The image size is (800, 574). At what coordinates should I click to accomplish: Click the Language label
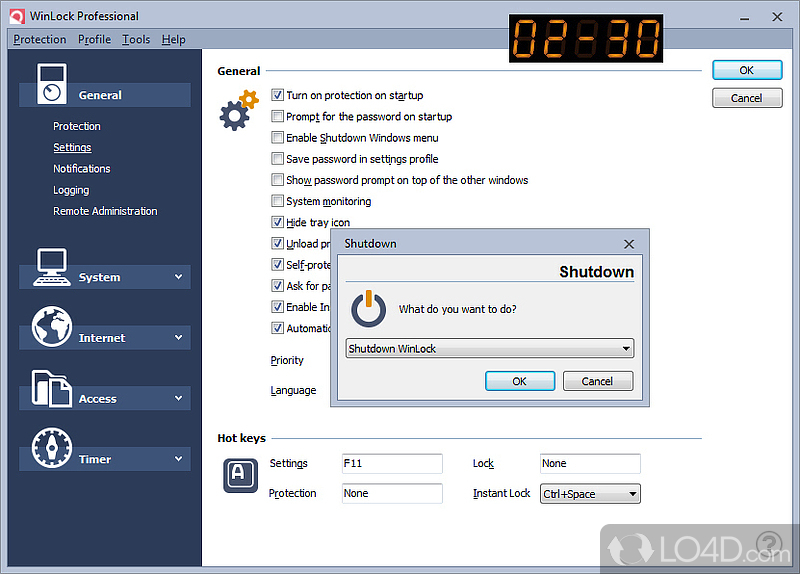293,390
